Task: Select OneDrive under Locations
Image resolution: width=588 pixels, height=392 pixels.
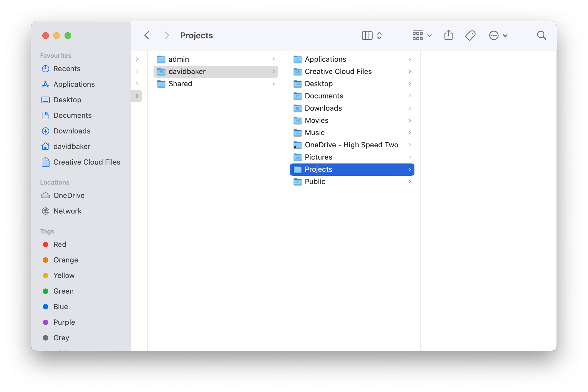Action: pos(69,195)
